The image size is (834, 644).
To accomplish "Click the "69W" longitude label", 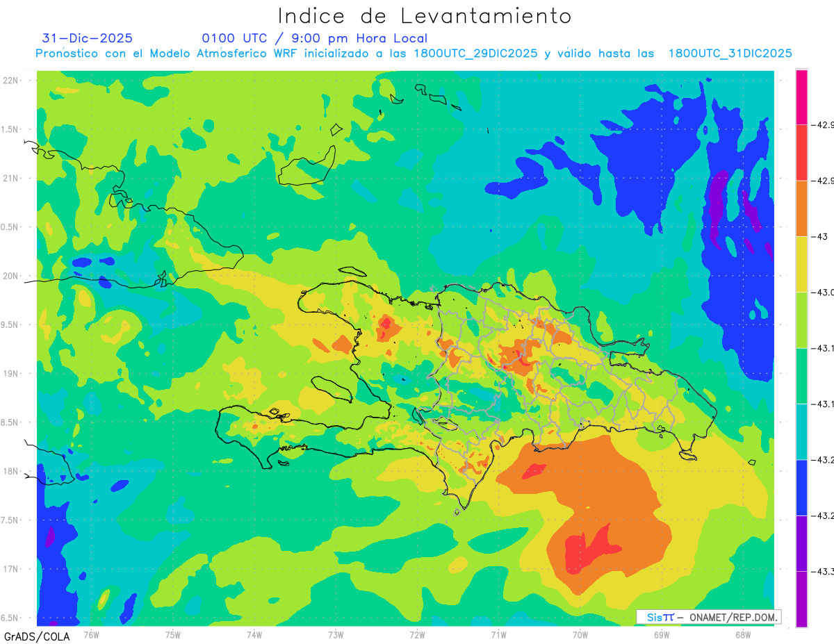I will click(661, 634).
